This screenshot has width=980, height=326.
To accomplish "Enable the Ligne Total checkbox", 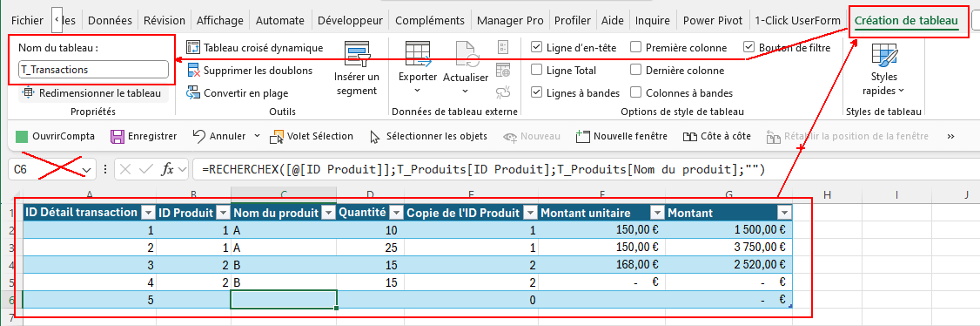I will (536, 70).
